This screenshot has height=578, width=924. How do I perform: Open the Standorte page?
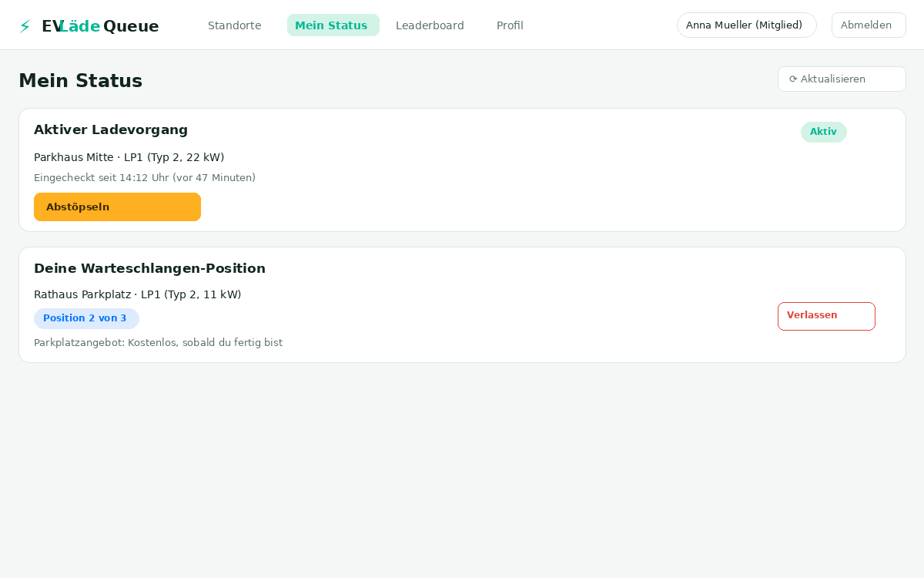tap(235, 25)
